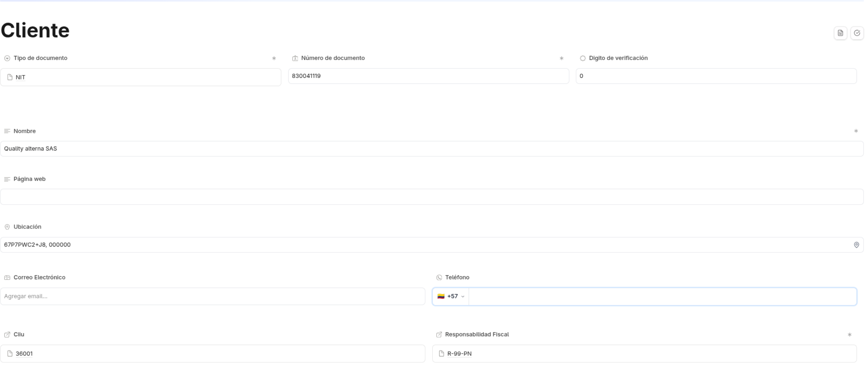Viewport: 868px width, 369px height.
Task: Click the file icon beside R-99-PN value
Action: pyautogui.click(x=441, y=354)
